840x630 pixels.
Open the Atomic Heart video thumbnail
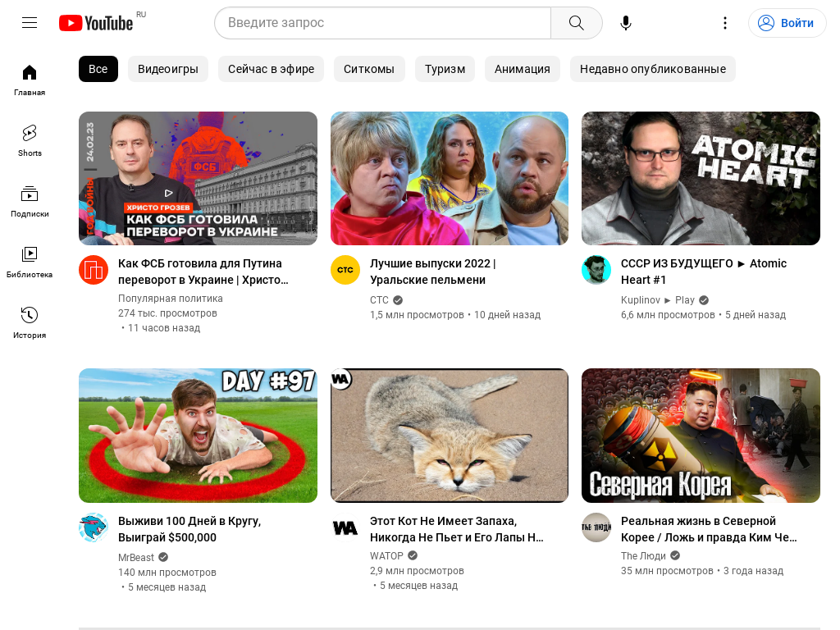pos(701,178)
